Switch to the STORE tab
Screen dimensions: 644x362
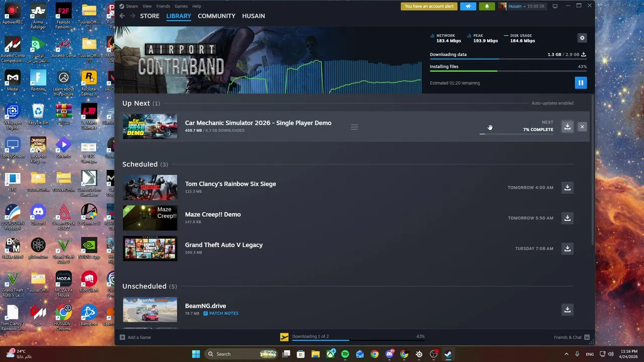149,16
